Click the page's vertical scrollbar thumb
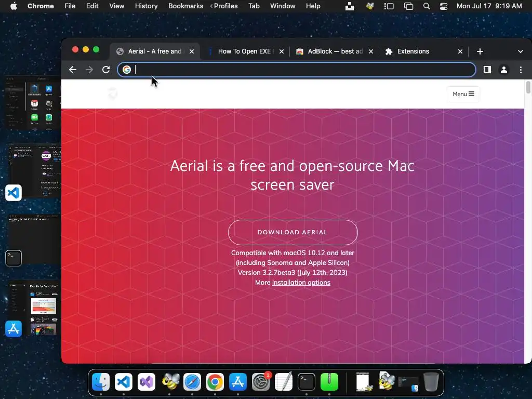Image resolution: width=532 pixels, height=399 pixels. [528, 87]
